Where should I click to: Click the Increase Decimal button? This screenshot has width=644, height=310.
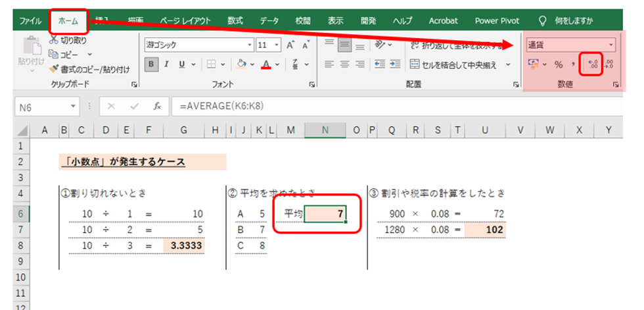coord(592,65)
